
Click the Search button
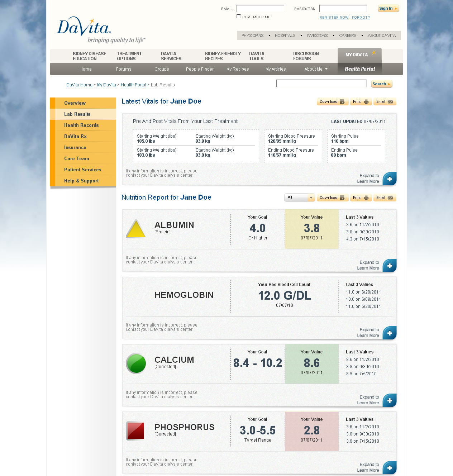point(382,84)
